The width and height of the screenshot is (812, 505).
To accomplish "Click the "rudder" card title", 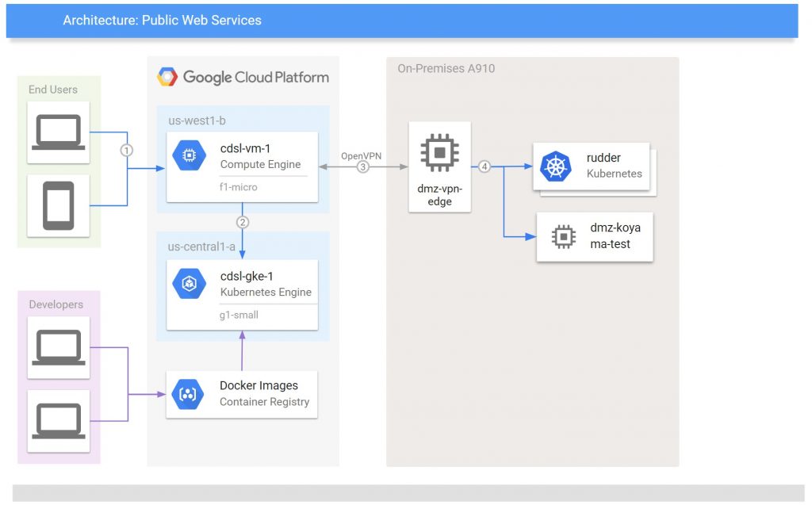I will [603, 158].
